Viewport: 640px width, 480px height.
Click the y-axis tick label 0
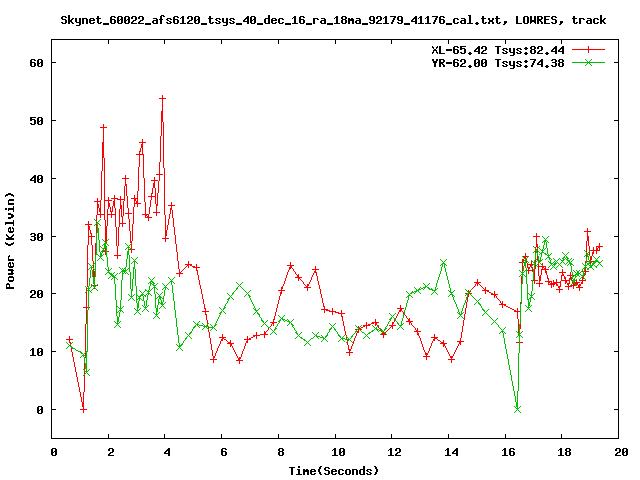point(40,410)
